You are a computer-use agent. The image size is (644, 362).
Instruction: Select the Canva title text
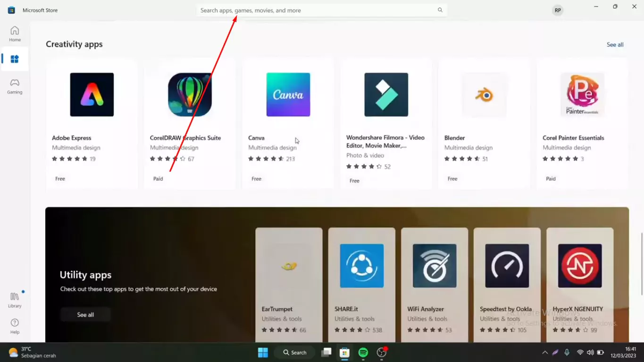(x=256, y=138)
